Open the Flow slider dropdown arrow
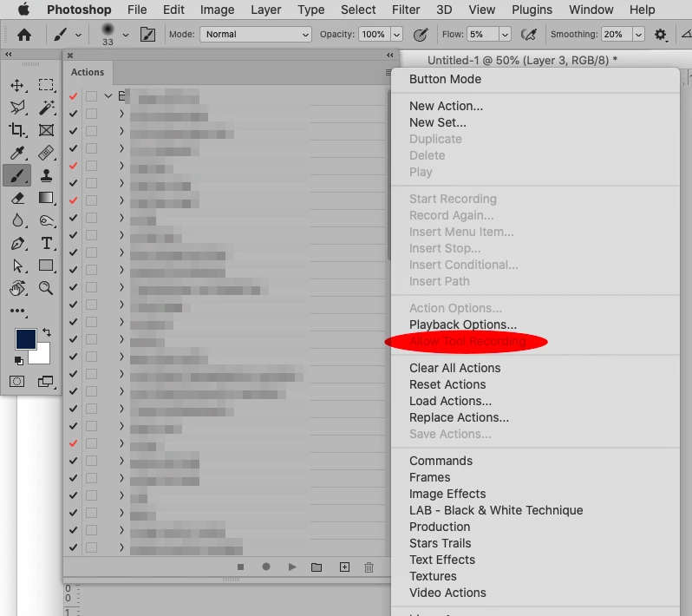 coord(506,35)
